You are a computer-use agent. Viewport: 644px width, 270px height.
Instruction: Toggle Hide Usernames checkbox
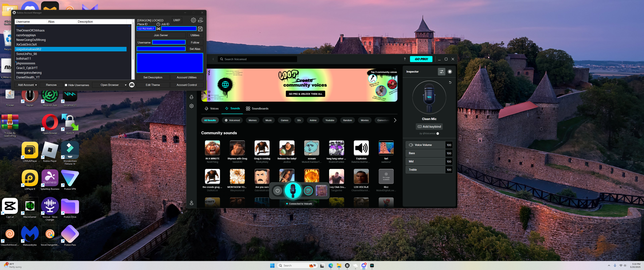tap(66, 85)
